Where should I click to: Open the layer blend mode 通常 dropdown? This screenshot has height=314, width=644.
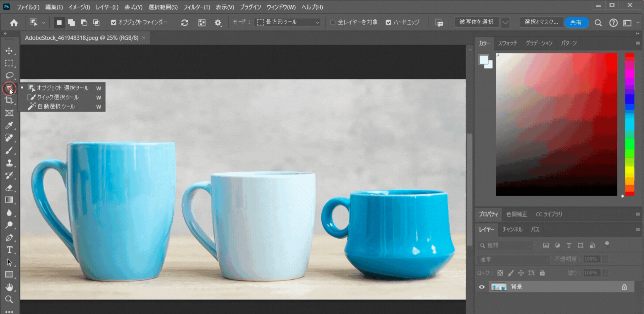513,260
